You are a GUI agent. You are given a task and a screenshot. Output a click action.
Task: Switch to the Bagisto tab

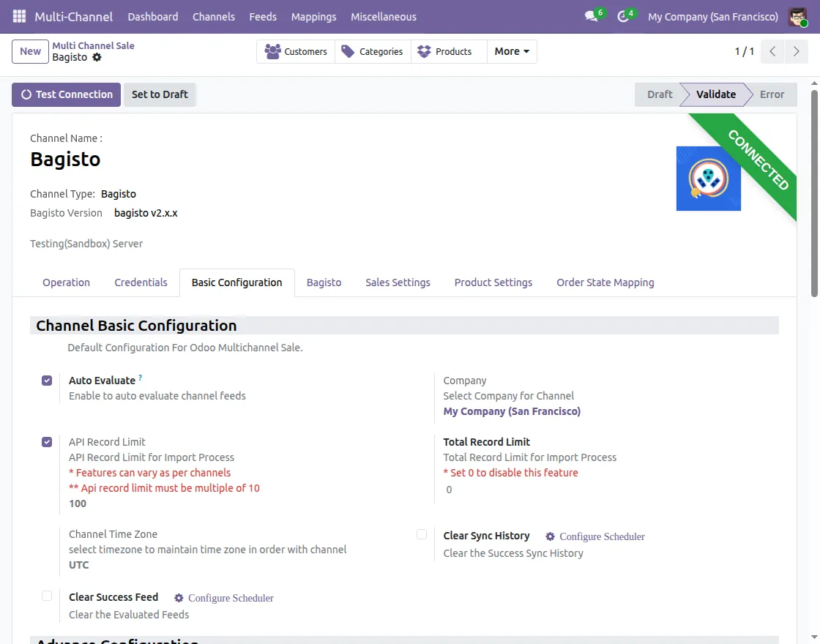(324, 282)
